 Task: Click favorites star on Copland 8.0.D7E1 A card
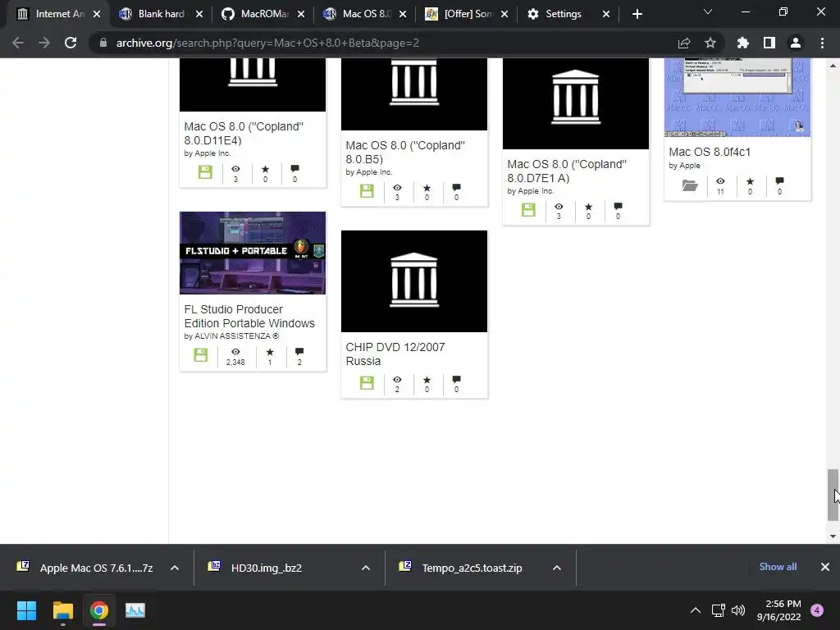(x=588, y=206)
